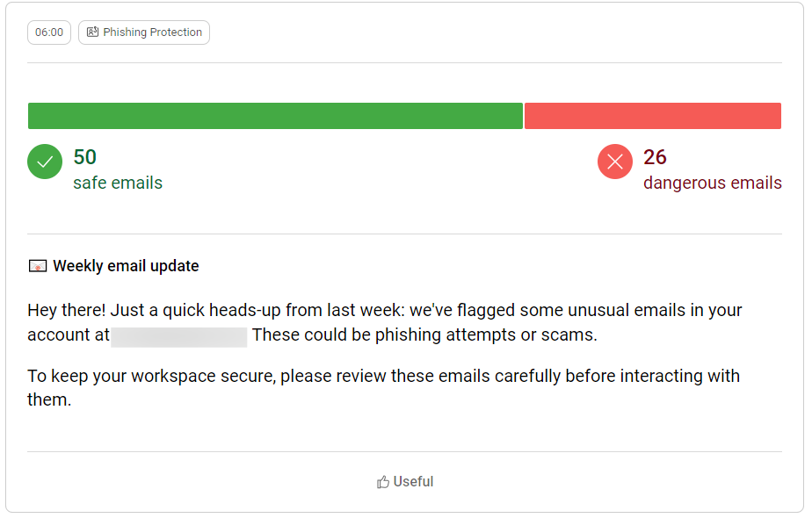Open the "dangerous emails" label
This screenshot has height=518, width=812.
712,183
